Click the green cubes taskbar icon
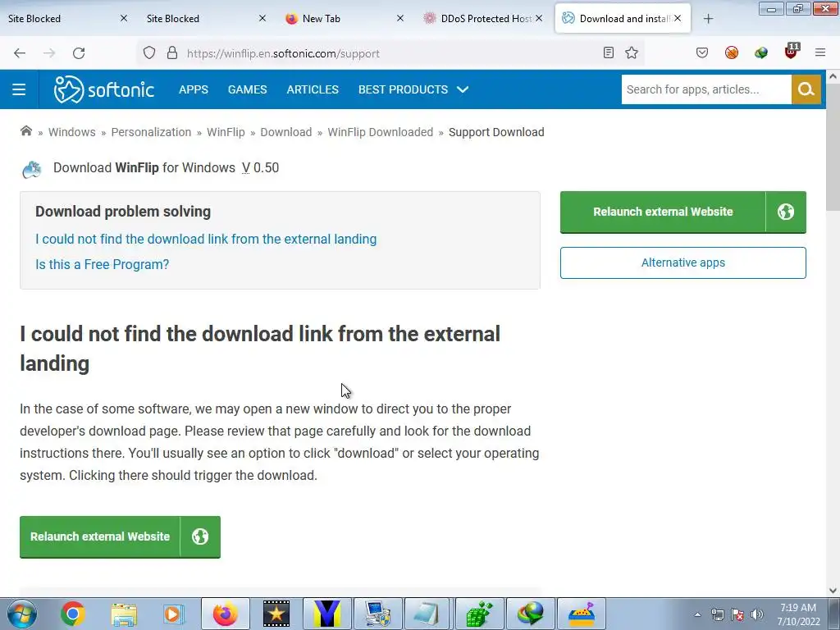The width and height of the screenshot is (840, 630). click(479, 614)
